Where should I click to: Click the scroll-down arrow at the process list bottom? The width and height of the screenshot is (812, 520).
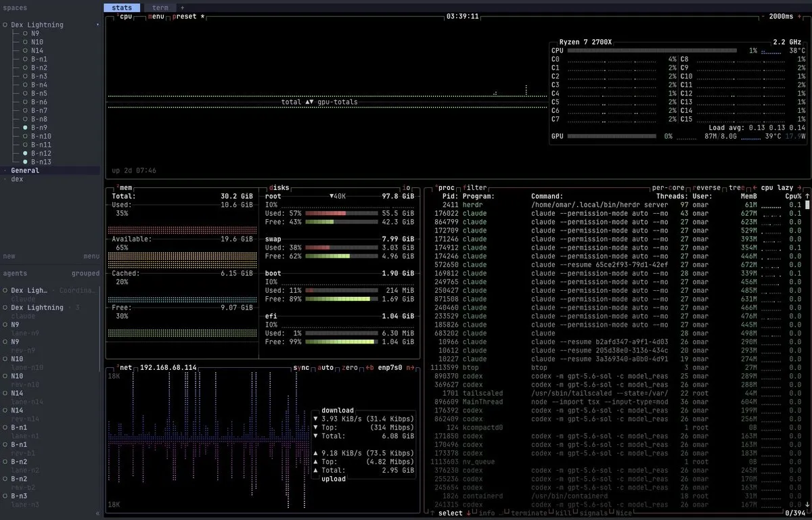[807, 504]
